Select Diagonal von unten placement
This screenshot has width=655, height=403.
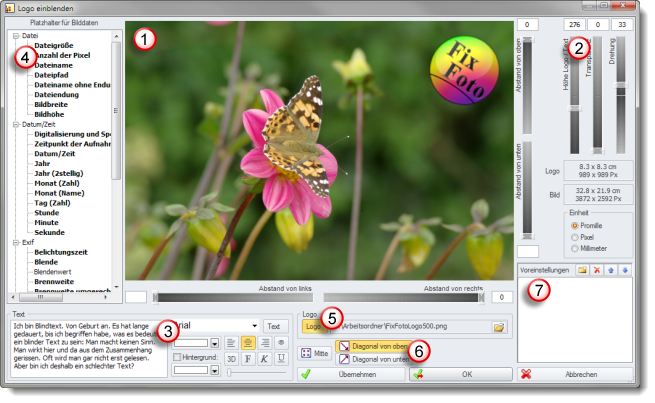click(372, 359)
